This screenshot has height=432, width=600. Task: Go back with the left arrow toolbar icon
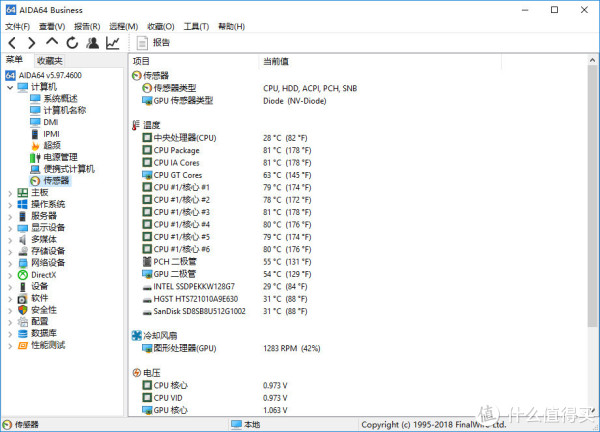12,43
